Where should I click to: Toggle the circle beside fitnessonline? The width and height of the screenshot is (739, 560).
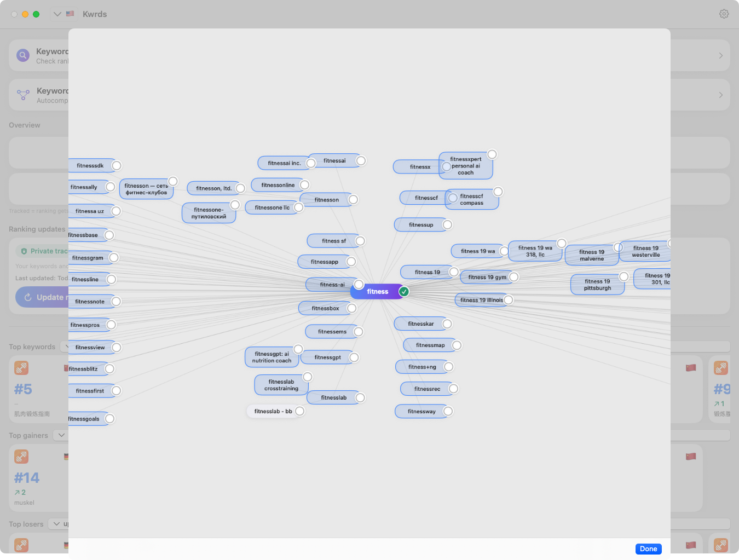tap(305, 186)
